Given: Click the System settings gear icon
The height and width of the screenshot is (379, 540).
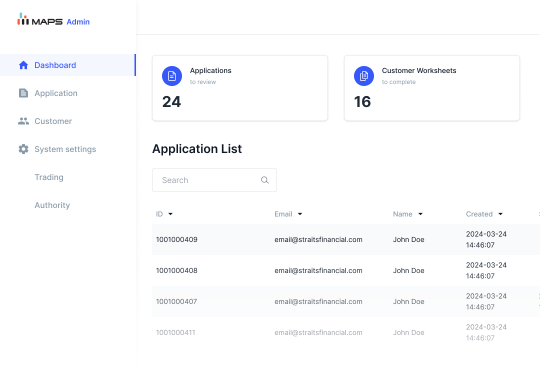Looking at the screenshot, I should 23,149.
